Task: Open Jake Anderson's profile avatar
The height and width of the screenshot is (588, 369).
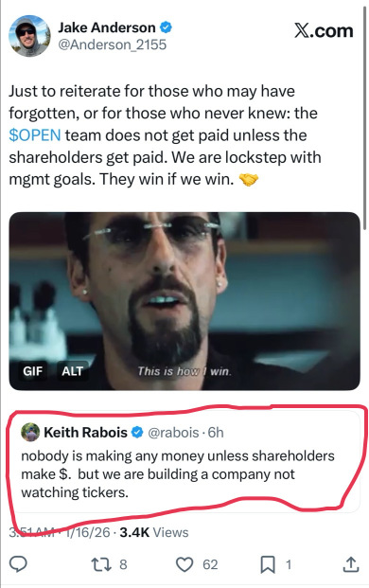Action: pyautogui.click(x=29, y=36)
